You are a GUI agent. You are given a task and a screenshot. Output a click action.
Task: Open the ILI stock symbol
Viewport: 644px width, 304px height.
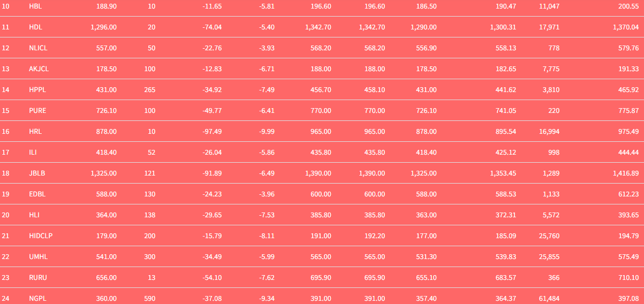[x=33, y=153]
